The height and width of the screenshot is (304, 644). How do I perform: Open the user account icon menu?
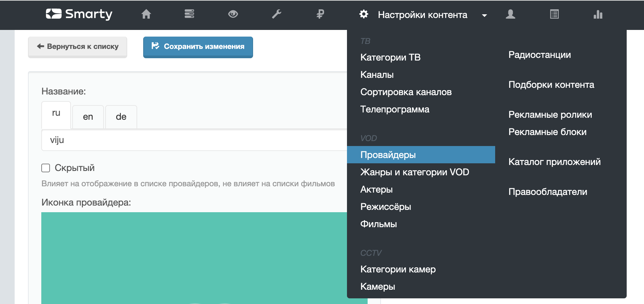click(510, 14)
